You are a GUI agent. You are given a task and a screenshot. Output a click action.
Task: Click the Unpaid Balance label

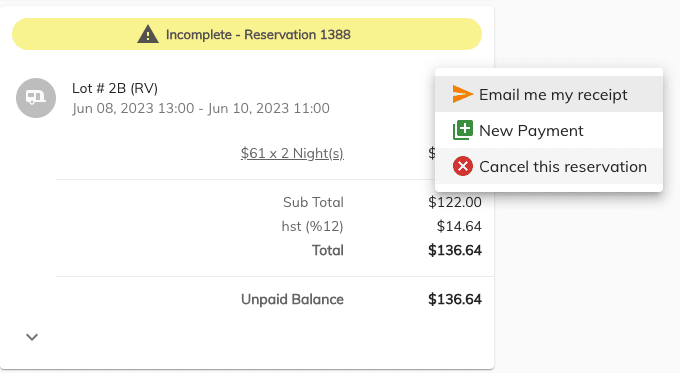[292, 299]
